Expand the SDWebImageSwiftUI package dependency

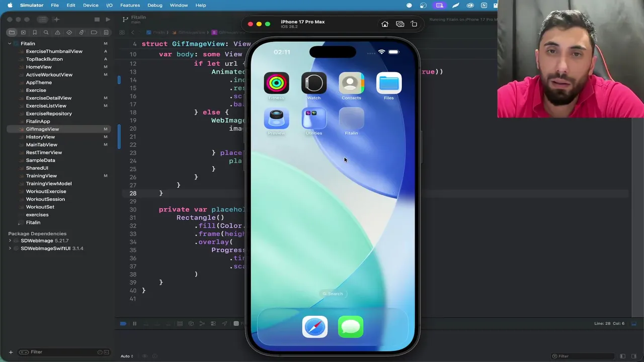click(10, 248)
